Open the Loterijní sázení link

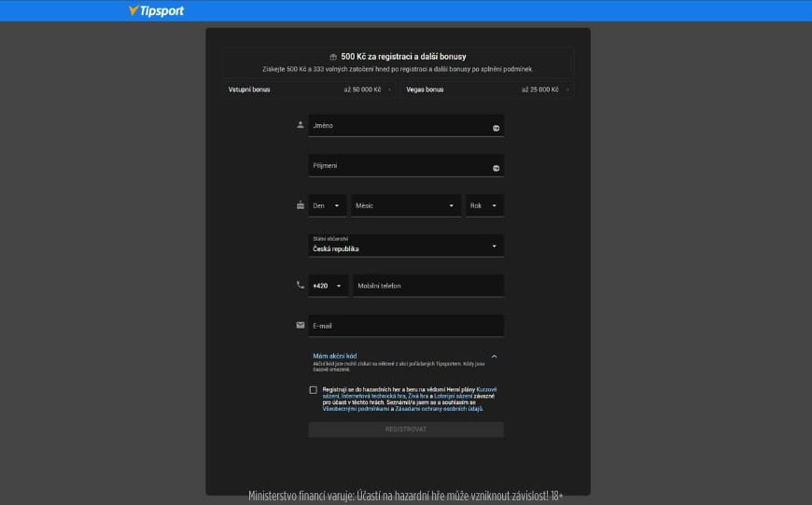pos(453,396)
